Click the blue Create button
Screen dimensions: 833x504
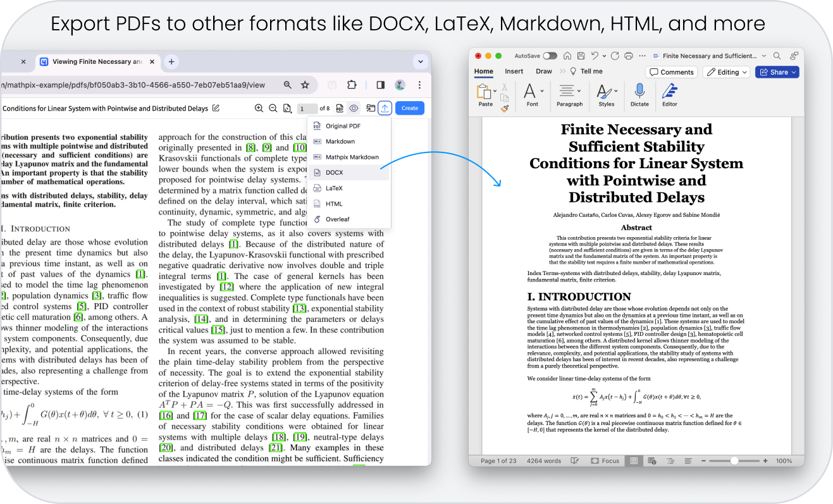(x=410, y=108)
